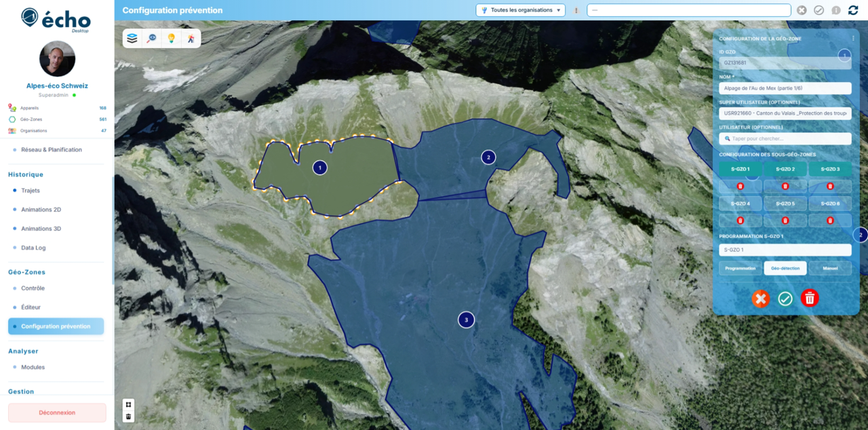This screenshot has height=430, width=868.
Task: Click the eye search icon in map toolbar
Action: pos(152,39)
